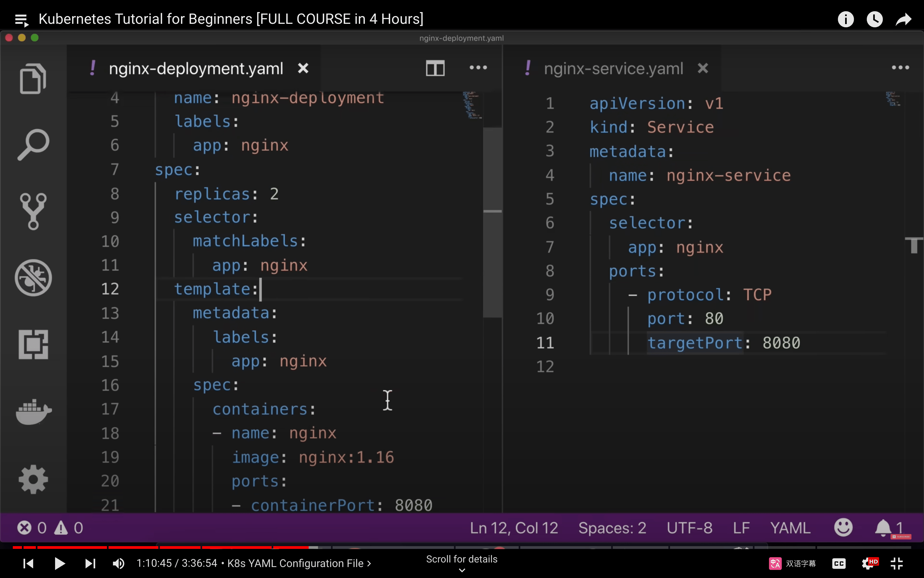Split the editor with the split icon

point(435,69)
